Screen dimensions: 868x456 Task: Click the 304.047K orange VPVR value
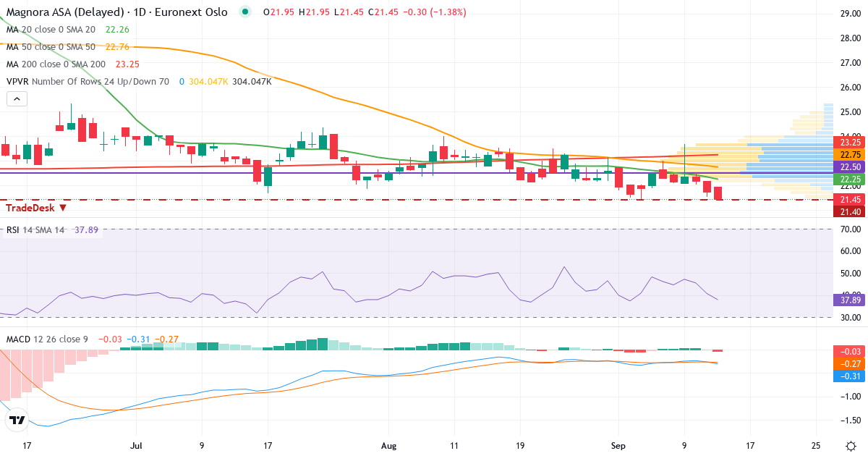(x=208, y=82)
